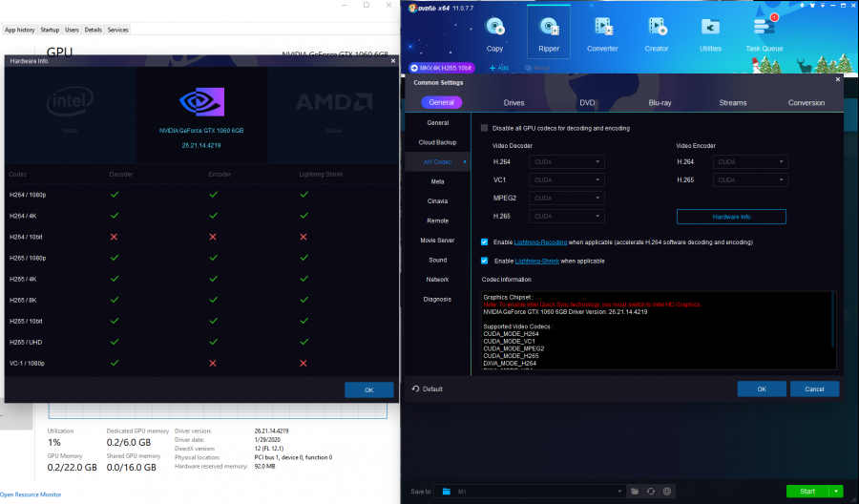
Task: Select Network in the settings sidebar
Action: click(438, 280)
